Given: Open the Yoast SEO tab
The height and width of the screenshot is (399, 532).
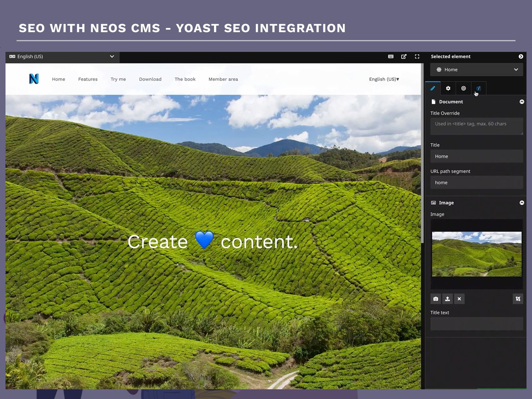Looking at the screenshot, I should (x=479, y=88).
